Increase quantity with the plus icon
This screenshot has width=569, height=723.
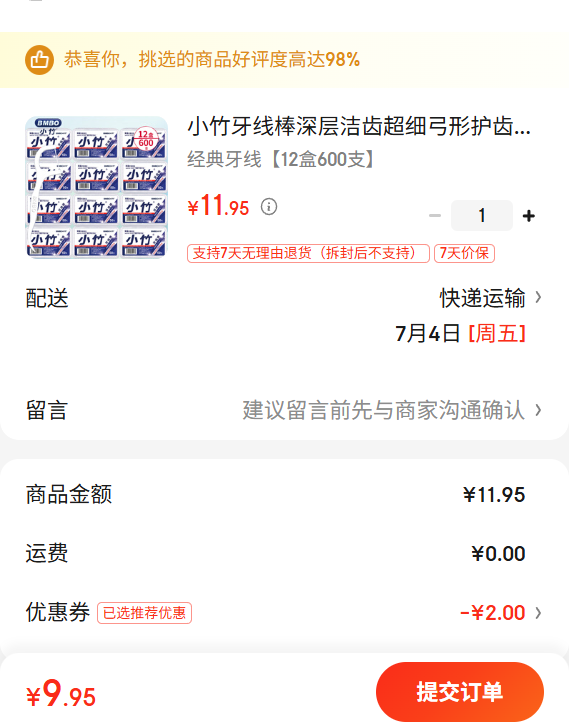pos(528,216)
